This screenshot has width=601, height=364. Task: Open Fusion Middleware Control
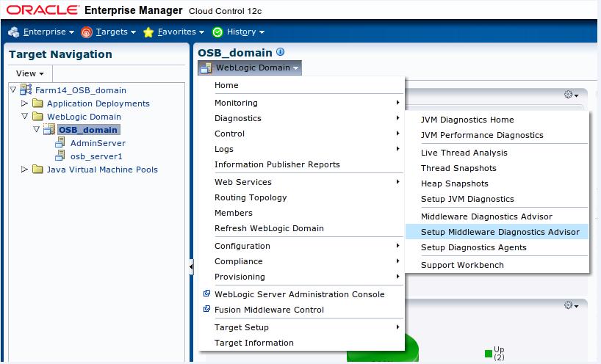coord(301,310)
